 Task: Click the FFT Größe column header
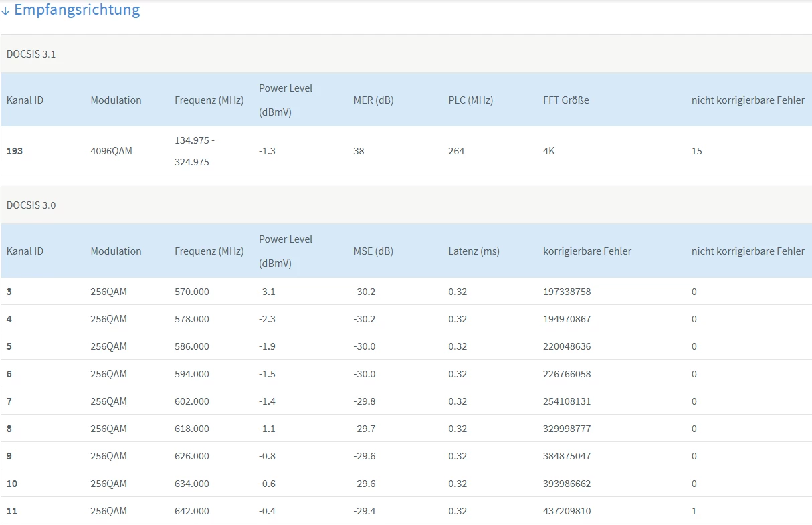(566, 100)
